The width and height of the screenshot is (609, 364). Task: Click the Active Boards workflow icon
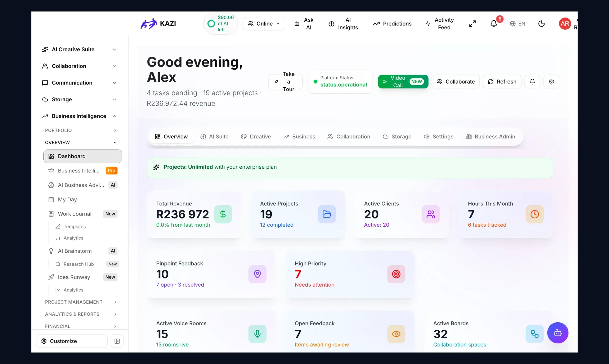click(534, 334)
